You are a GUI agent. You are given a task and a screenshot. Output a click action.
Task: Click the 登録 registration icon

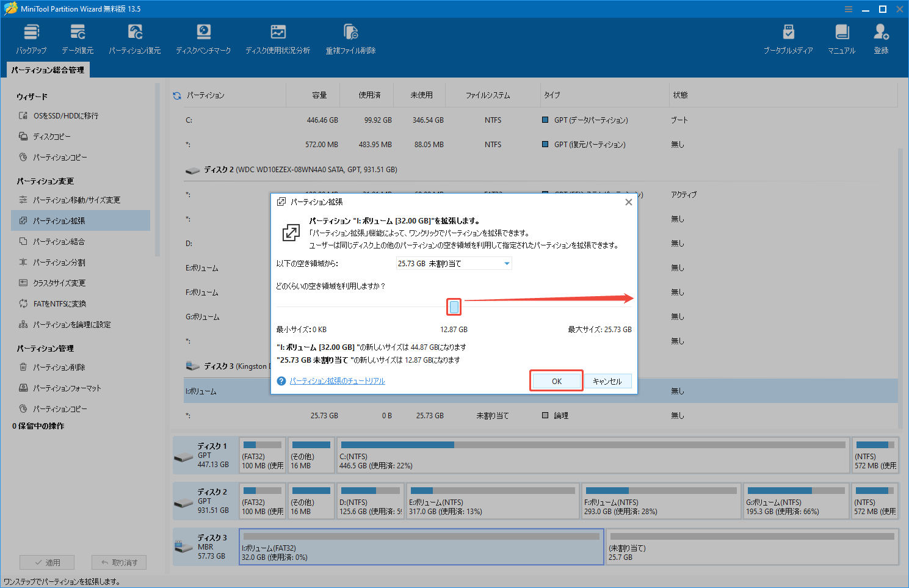[x=880, y=38]
